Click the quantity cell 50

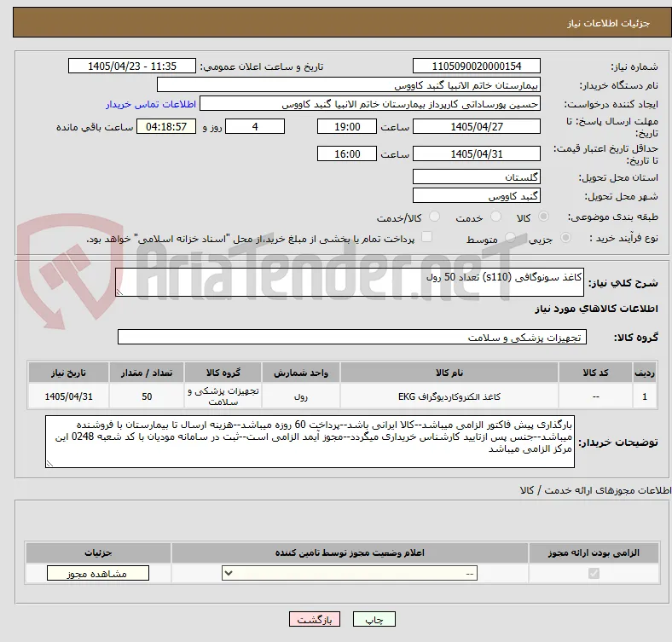point(147,396)
